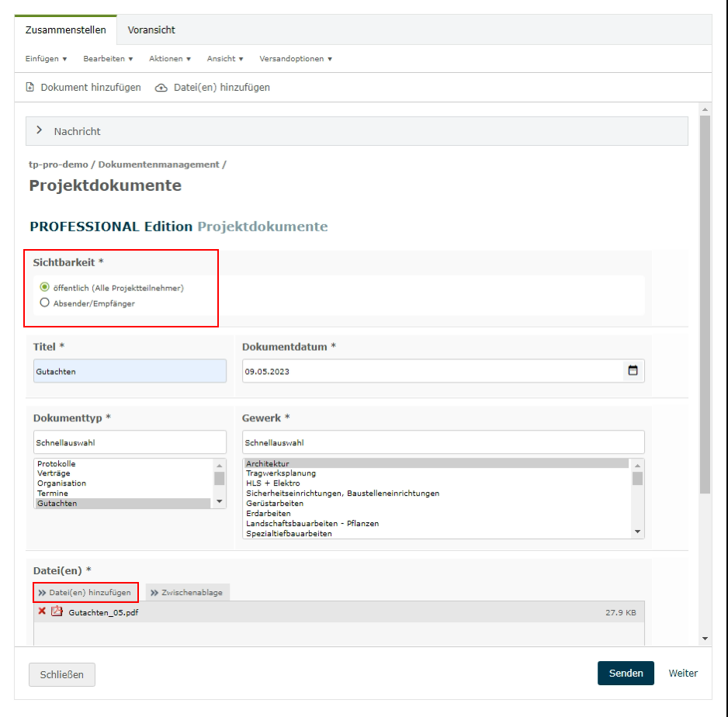The image size is (728, 717).
Task: Remove Gutachten_05.pdf with the red X icon
Action: [x=42, y=612]
